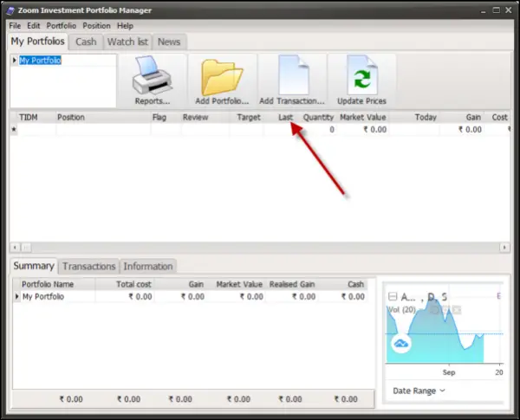
Task: Click the Sep label on chart axis
Action: pos(449,372)
